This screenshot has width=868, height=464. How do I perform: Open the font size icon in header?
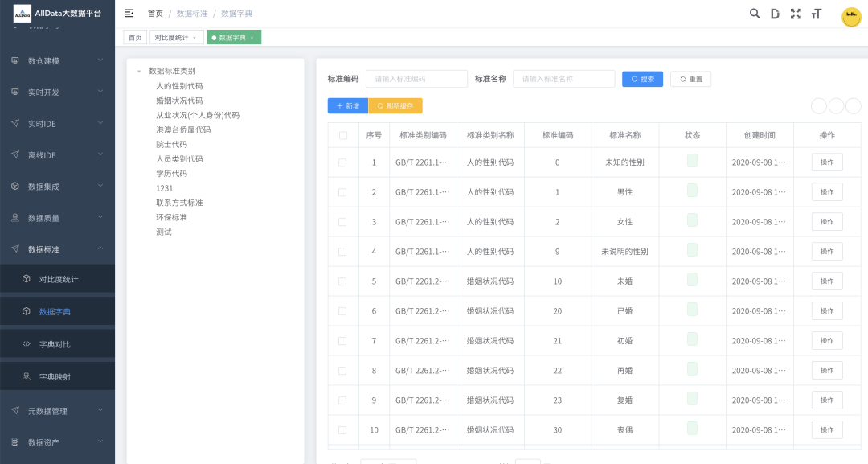pyautogui.click(x=817, y=14)
